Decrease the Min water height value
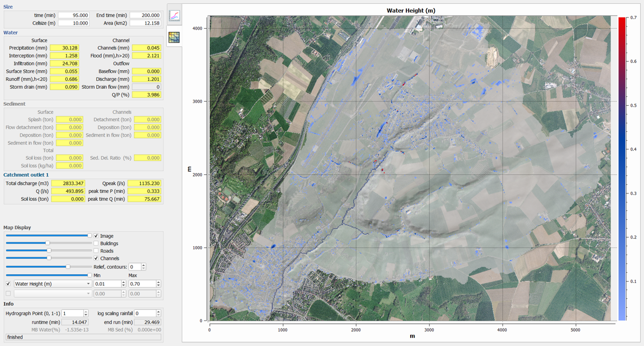Image resolution: width=644 pixels, height=346 pixels. pyautogui.click(x=123, y=285)
